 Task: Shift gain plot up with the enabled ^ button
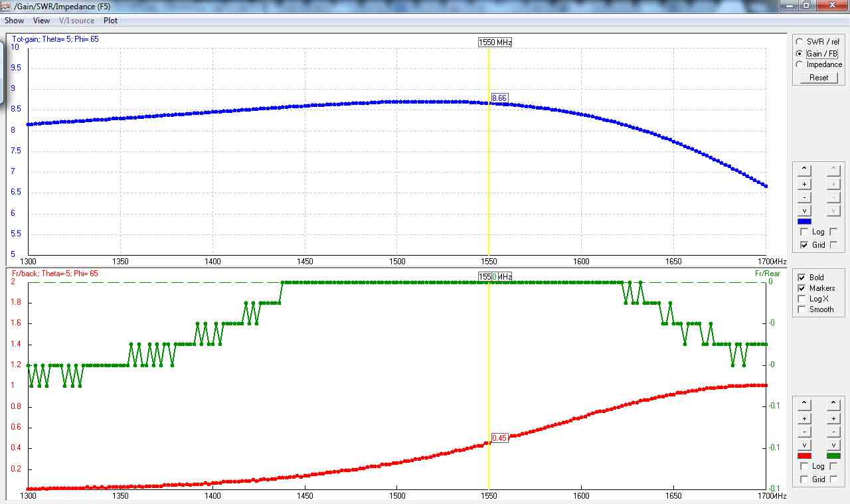pos(804,170)
